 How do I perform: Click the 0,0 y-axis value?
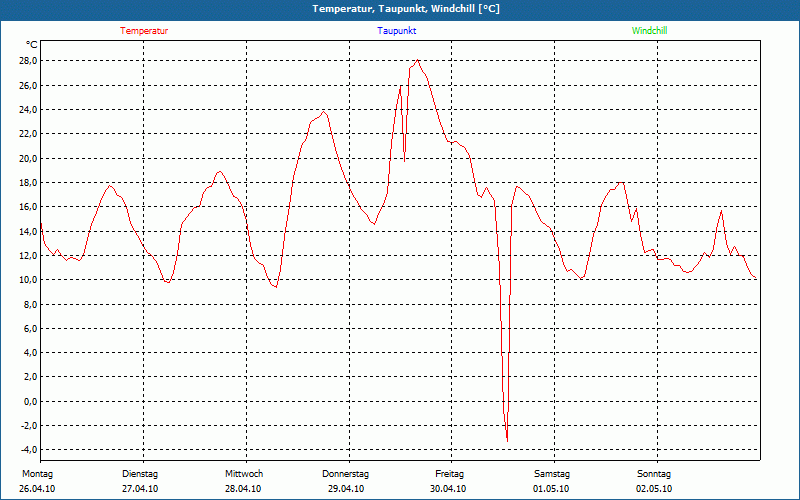(30, 401)
